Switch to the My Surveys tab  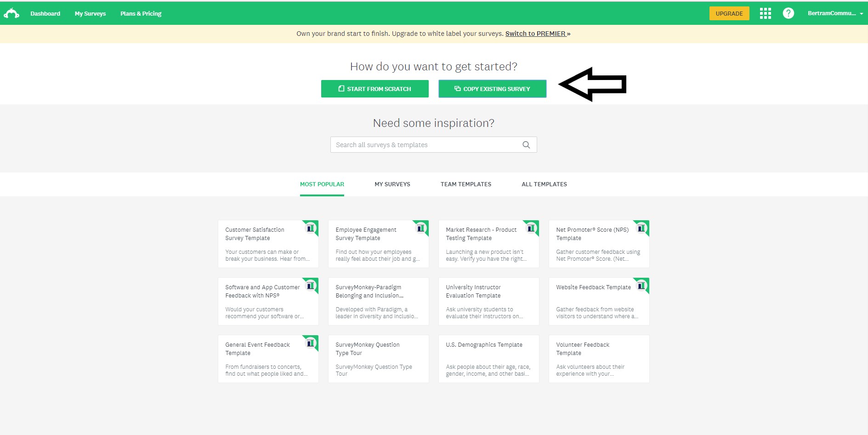pyautogui.click(x=392, y=184)
